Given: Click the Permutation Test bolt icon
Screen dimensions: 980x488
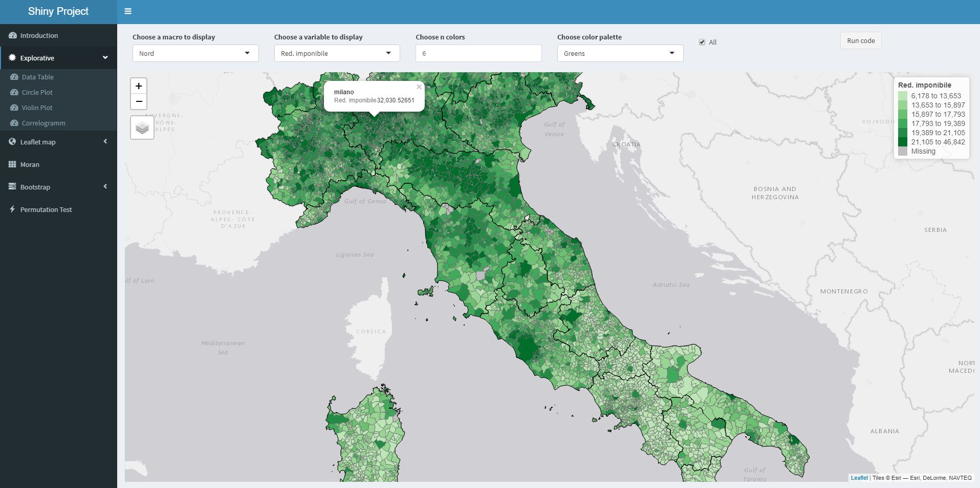Looking at the screenshot, I should [12, 209].
